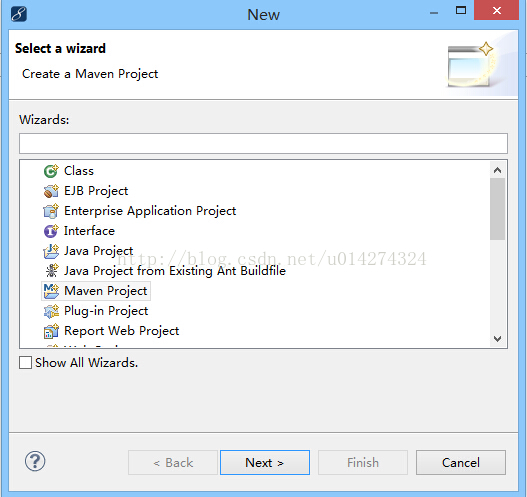
Task: Click the scroll down arrow in wizard list
Action: point(497,338)
